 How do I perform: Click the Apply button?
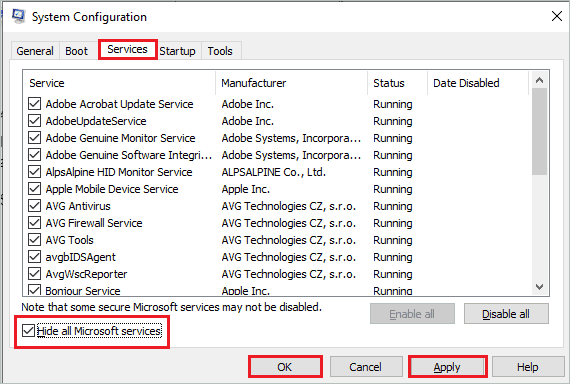[447, 367]
